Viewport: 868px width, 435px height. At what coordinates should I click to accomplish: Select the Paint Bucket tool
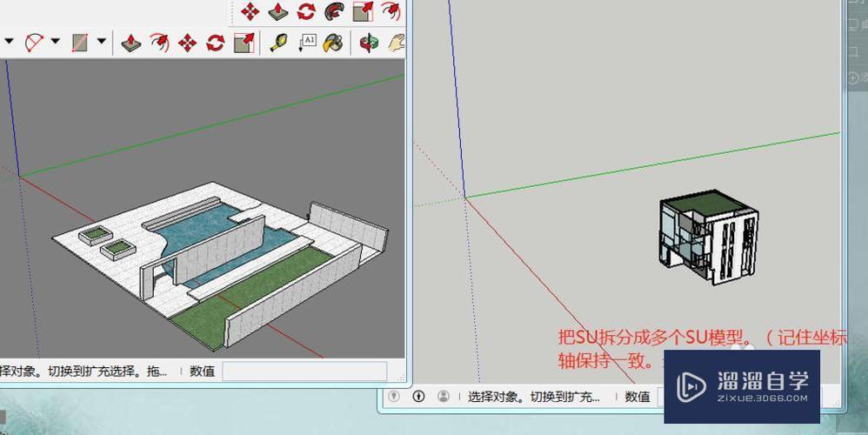pos(332,42)
